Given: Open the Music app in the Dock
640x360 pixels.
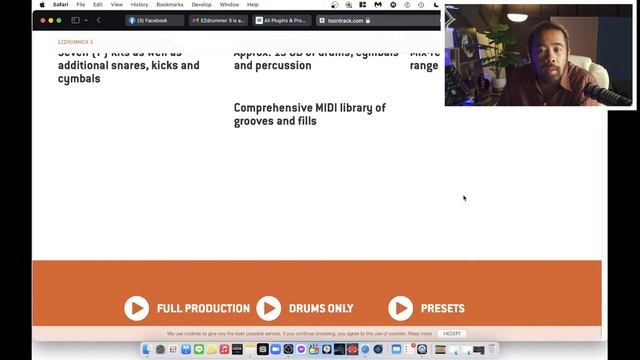Looking at the screenshot, I should [224, 349].
